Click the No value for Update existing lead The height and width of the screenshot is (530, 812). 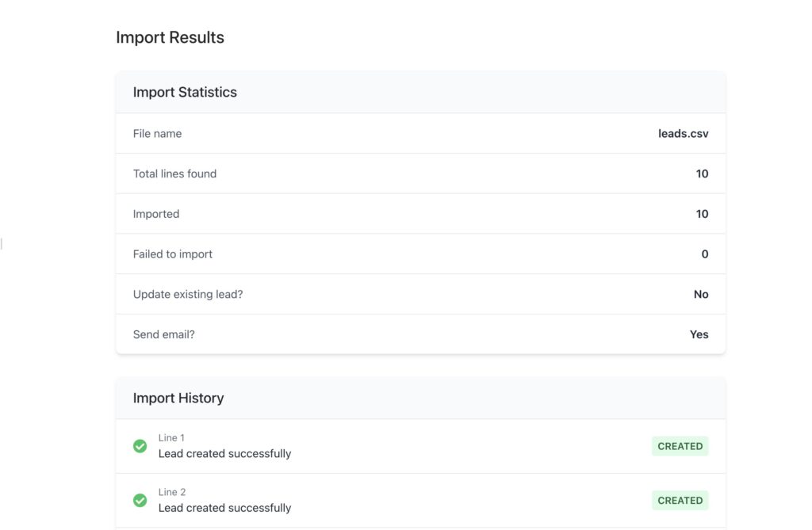pyautogui.click(x=701, y=294)
